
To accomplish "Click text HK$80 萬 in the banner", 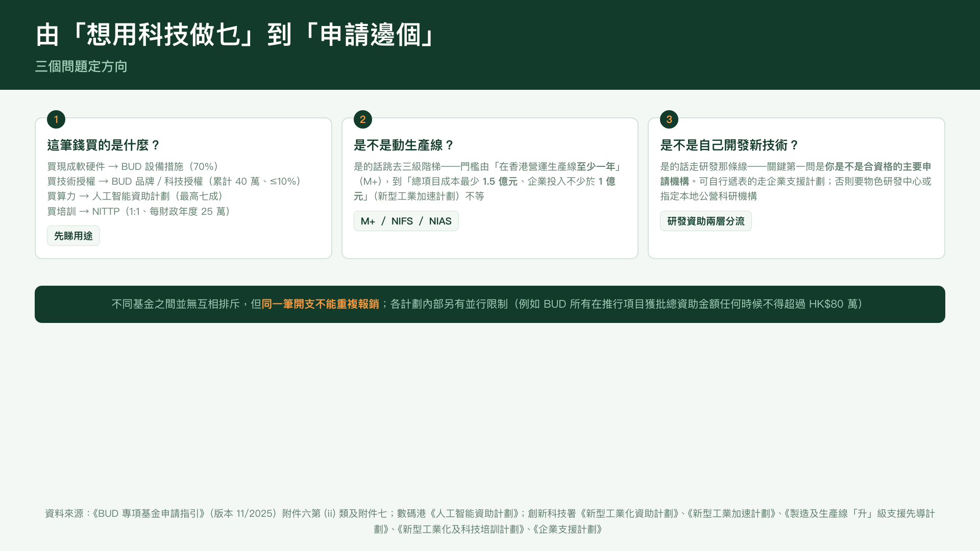I will 833,304.
